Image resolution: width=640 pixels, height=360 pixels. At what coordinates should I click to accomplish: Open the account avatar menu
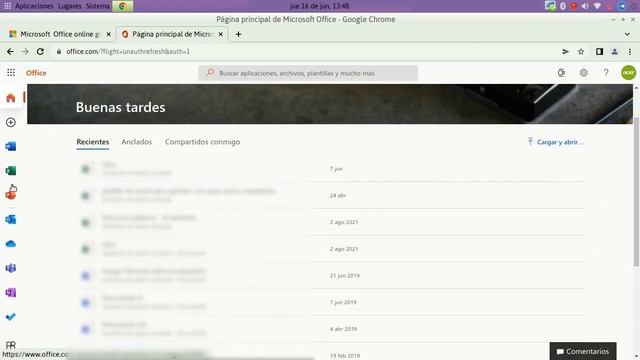pos(629,73)
